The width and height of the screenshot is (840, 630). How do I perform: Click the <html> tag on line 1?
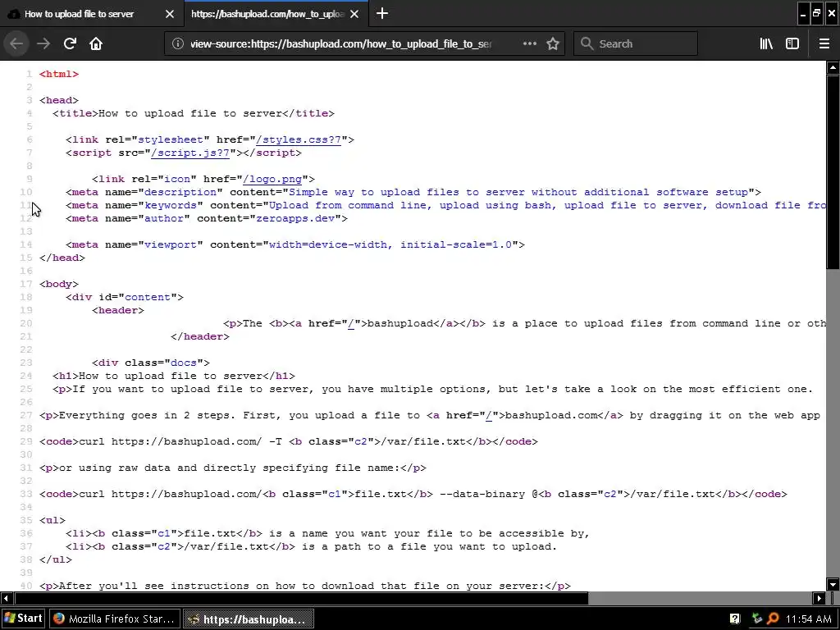tap(59, 74)
